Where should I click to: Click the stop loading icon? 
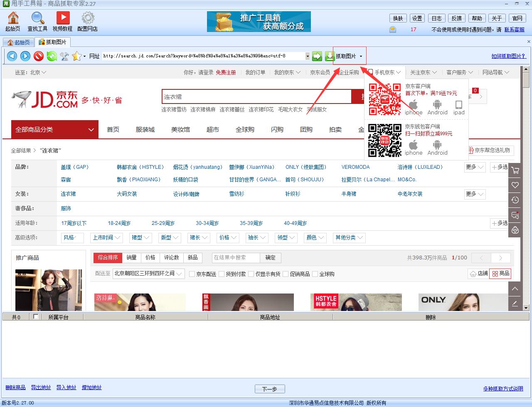(38, 56)
